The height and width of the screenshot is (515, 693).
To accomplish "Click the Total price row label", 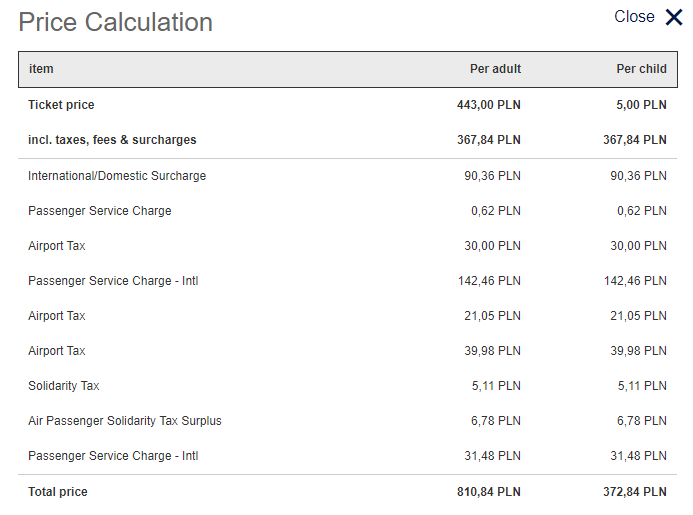I will point(58,492).
